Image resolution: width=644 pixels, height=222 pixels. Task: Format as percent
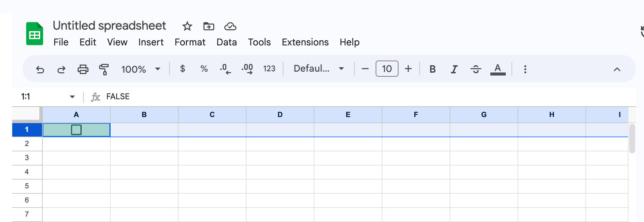pyautogui.click(x=204, y=69)
